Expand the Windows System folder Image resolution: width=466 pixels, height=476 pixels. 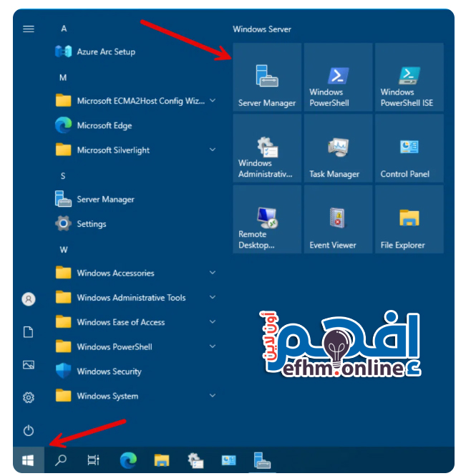(x=136, y=397)
